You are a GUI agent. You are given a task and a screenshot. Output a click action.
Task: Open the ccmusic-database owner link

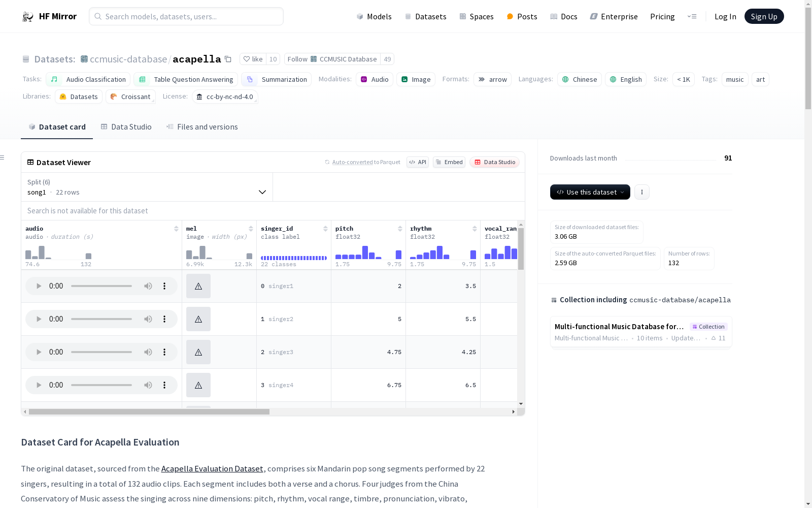(x=128, y=59)
